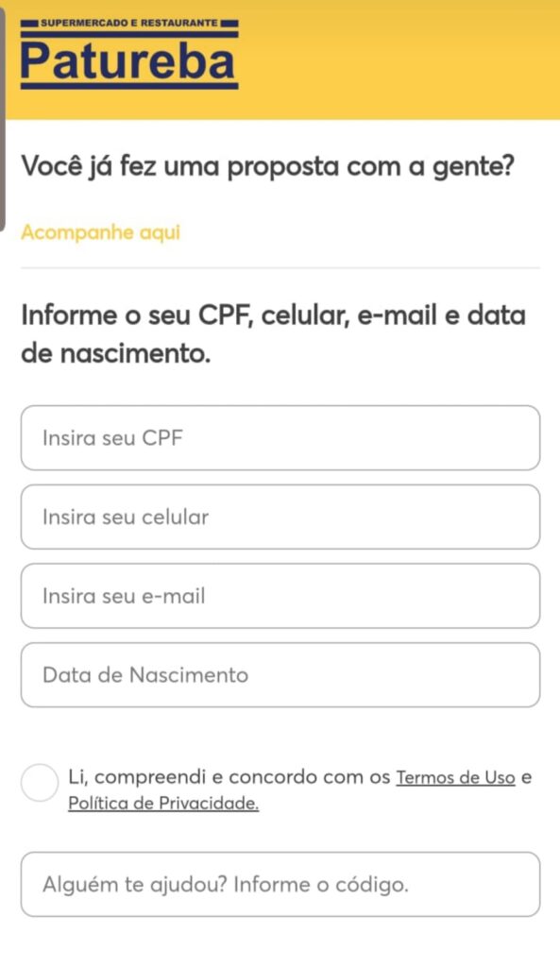The height and width of the screenshot is (967, 560).
Task: Click the Alguém te ajudou code field
Action: tap(280, 884)
